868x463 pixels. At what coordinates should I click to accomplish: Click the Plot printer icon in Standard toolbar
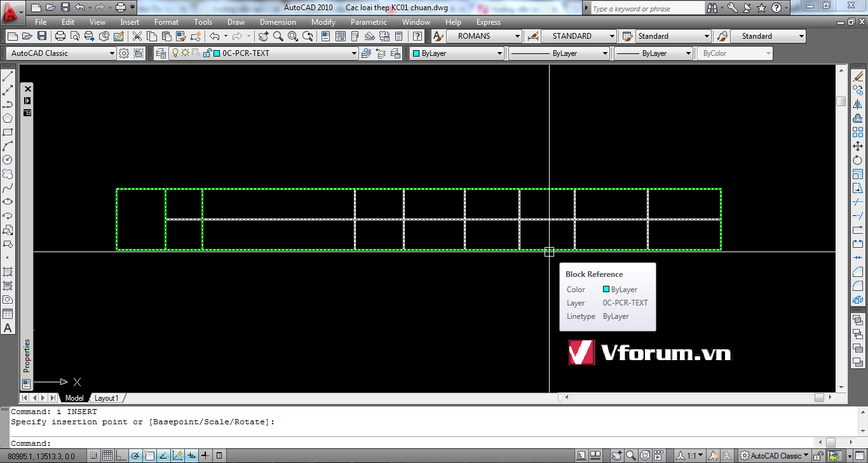[x=60, y=36]
